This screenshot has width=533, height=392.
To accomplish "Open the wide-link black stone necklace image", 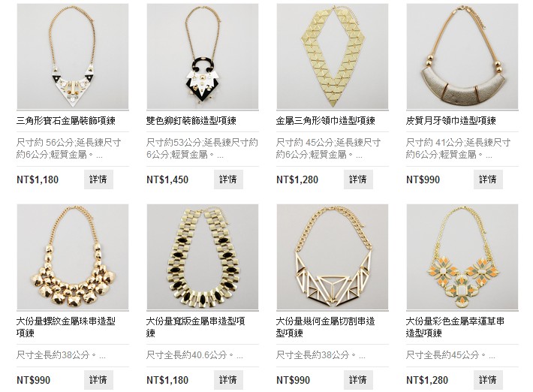I will pos(203,257).
